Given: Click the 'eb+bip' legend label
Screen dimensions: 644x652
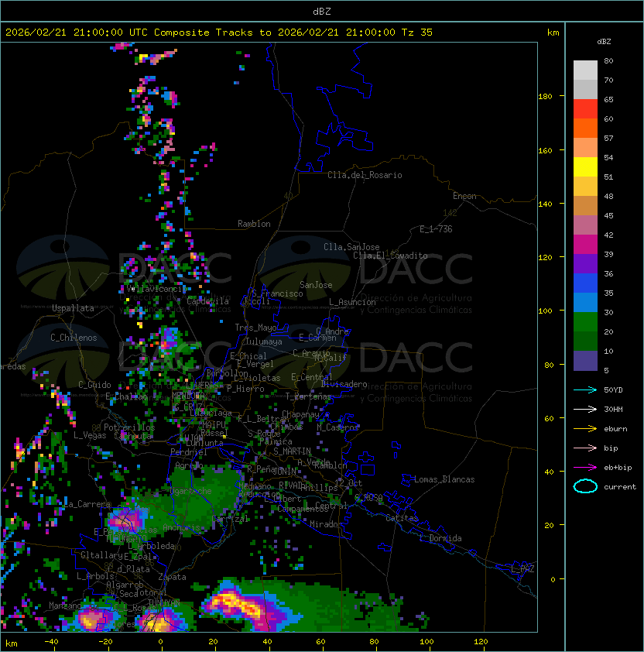Looking at the screenshot, I should pyautogui.click(x=618, y=468).
